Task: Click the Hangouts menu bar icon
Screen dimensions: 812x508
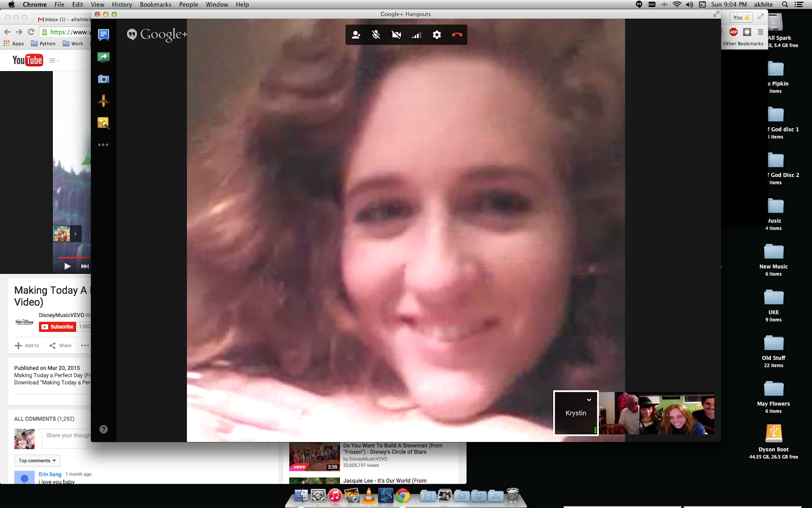Action: coord(639,5)
